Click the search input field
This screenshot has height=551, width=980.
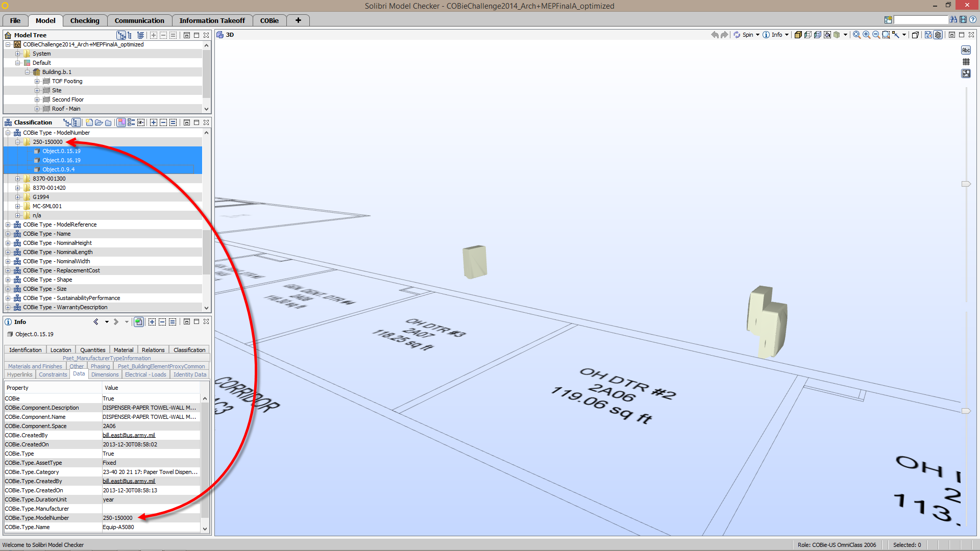point(920,20)
